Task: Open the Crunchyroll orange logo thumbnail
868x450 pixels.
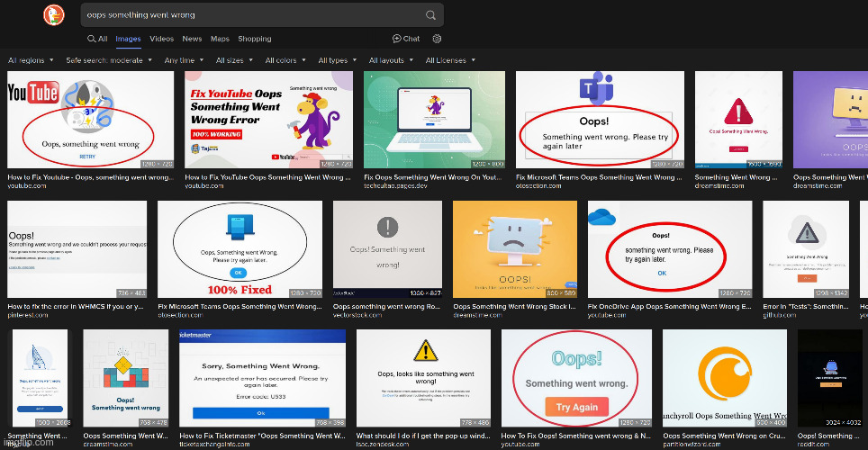Action: point(725,378)
